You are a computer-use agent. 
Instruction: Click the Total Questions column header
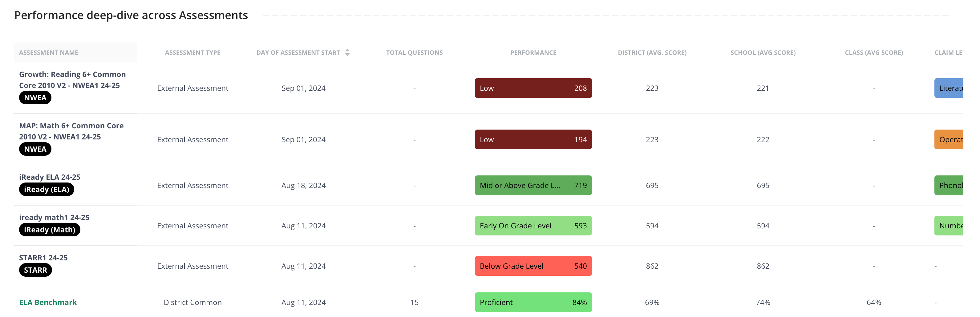[x=414, y=52]
